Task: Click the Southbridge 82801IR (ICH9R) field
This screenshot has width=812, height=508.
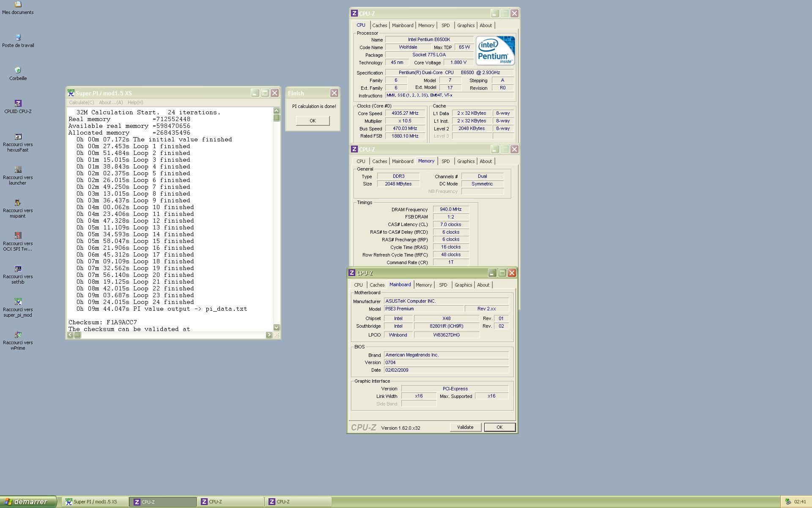Action: pos(447,326)
